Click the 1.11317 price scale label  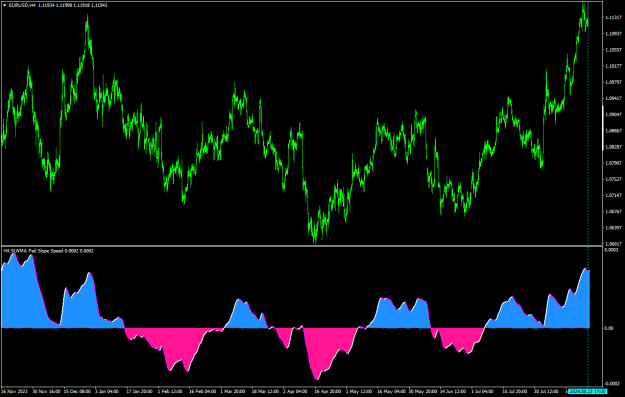point(613,18)
